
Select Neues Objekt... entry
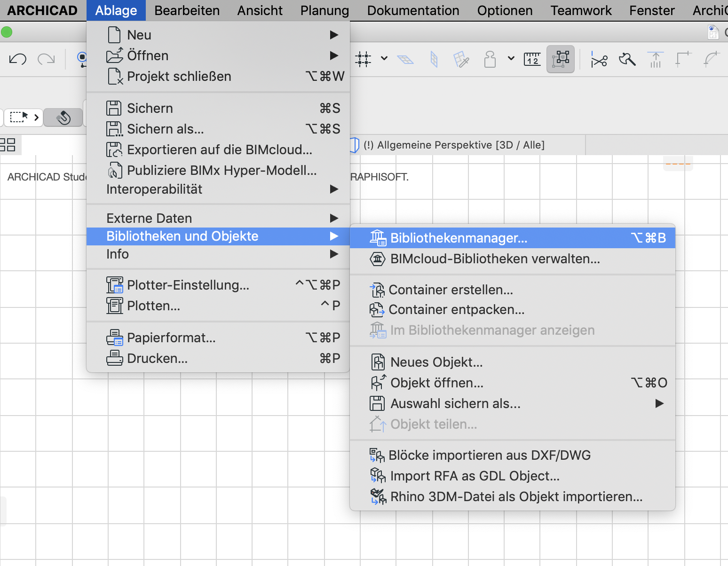(x=513, y=362)
